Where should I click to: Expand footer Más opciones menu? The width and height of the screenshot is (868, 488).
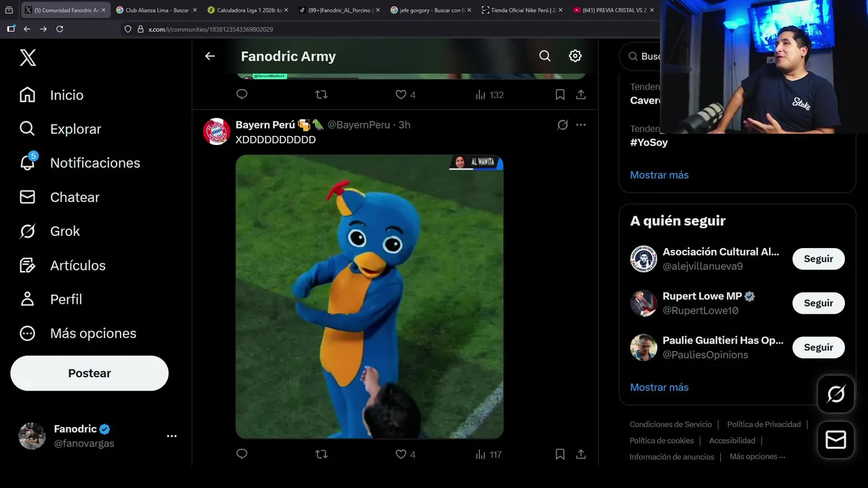(x=757, y=457)
